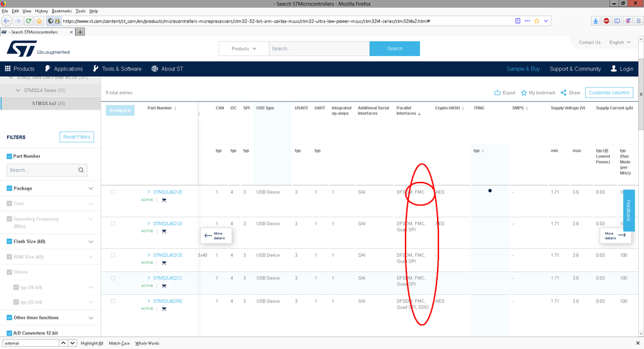Click the Share icon link
Viewport: 644px width, 349px height.
click(571, 92)
